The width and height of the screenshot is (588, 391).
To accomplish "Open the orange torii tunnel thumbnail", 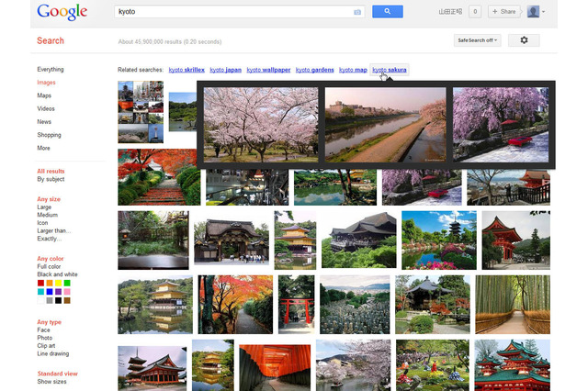I will [275, 367].
